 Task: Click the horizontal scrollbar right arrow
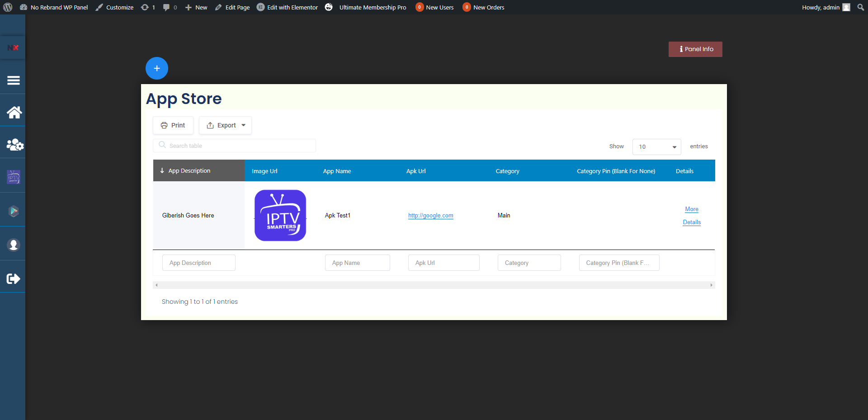(x=711, y=285)
